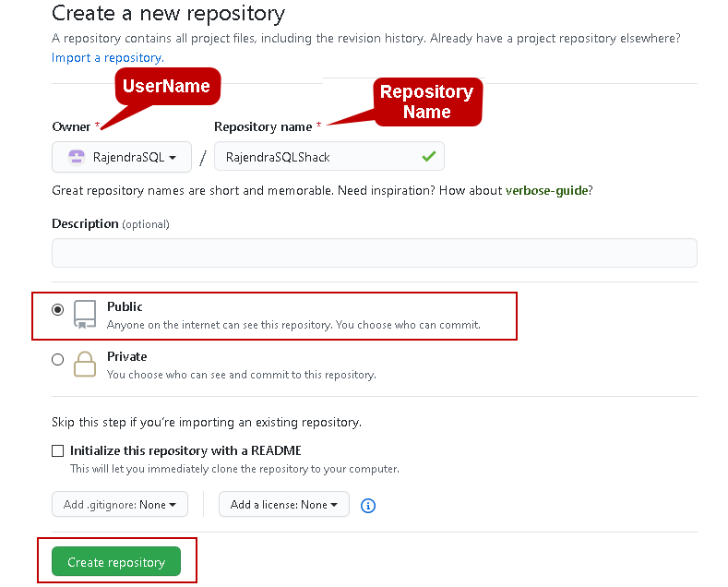Click the Public option label text
The image size is (728, 587).
coord(125,306)
